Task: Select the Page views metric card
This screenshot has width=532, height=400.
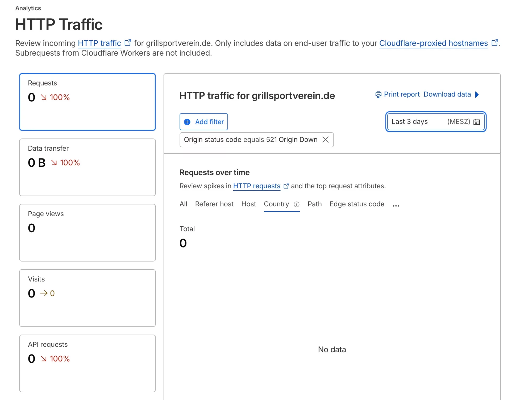Action: 88,233
